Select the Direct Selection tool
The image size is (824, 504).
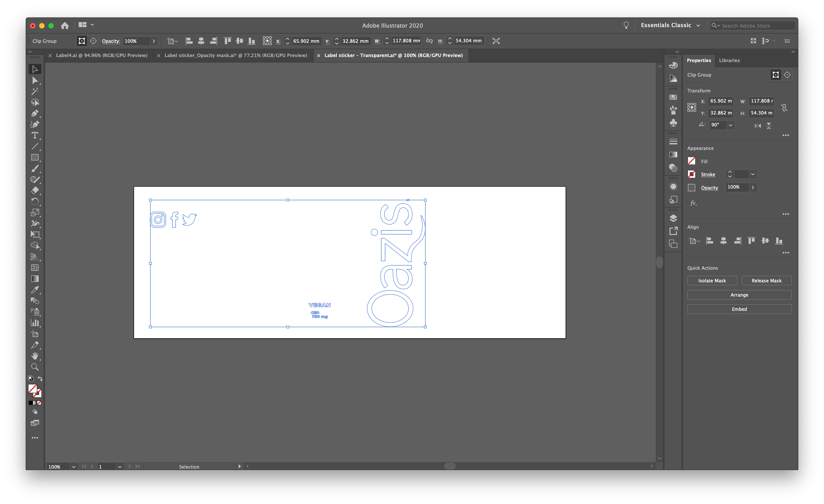click(x=35, y=80)
